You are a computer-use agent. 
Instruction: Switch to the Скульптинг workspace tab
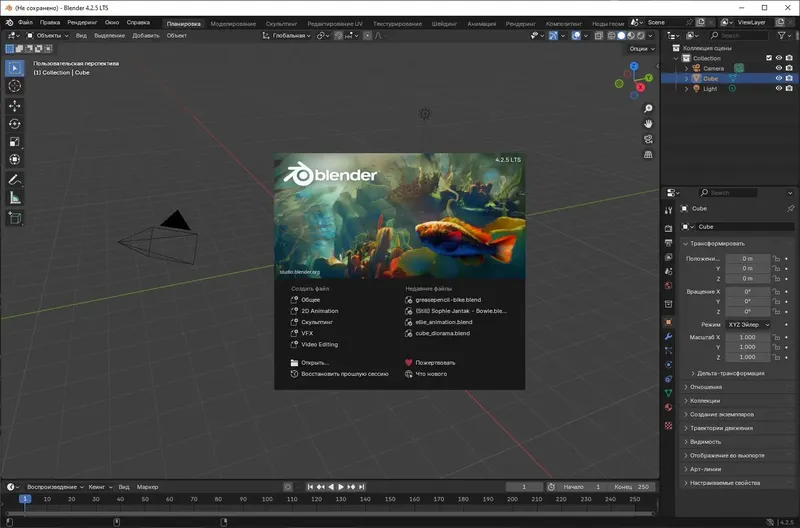click(x=281, y=22)
